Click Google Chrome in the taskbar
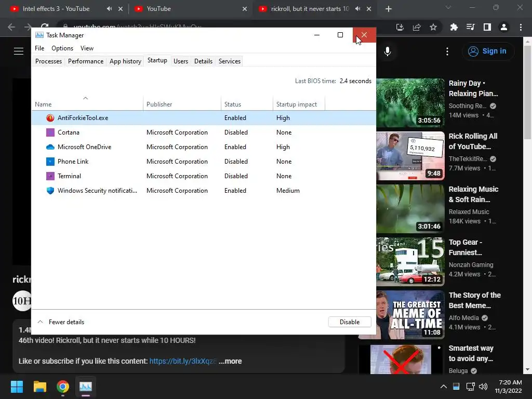The width and height of the screenshot is (532, 399). (63, 387)
